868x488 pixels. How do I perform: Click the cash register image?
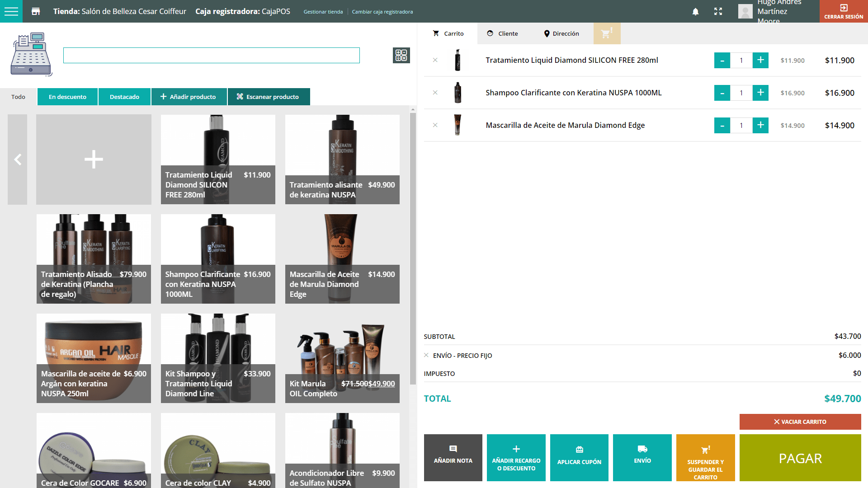click(x=31, y=54)
